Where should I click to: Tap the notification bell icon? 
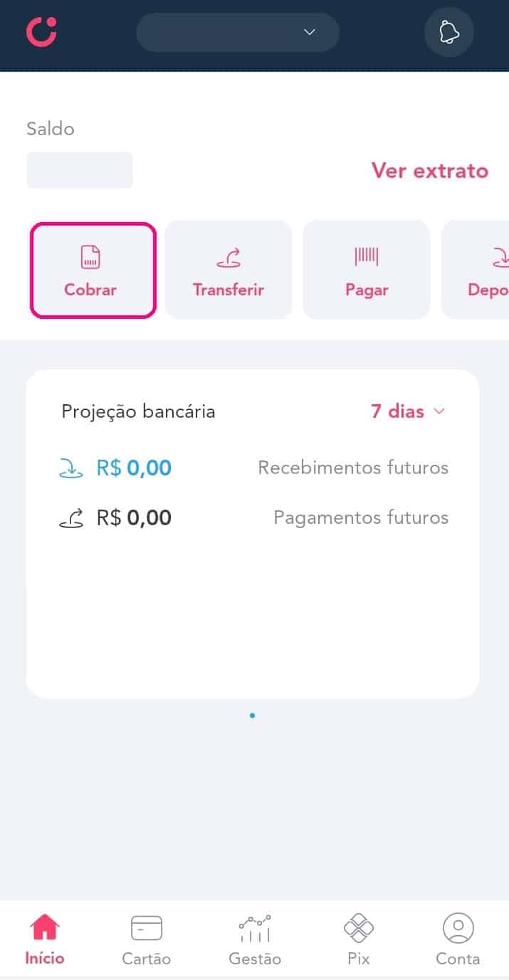(448, 32)
